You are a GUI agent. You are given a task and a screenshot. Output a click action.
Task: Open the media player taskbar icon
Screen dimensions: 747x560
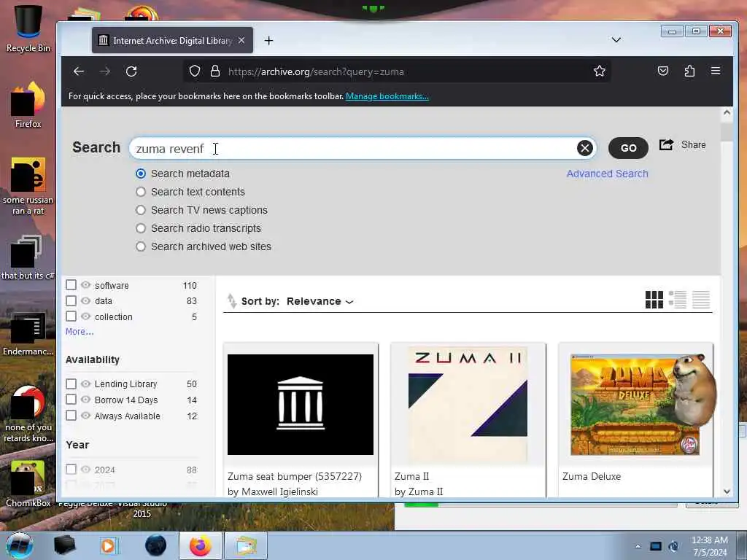tap(108, 545)
